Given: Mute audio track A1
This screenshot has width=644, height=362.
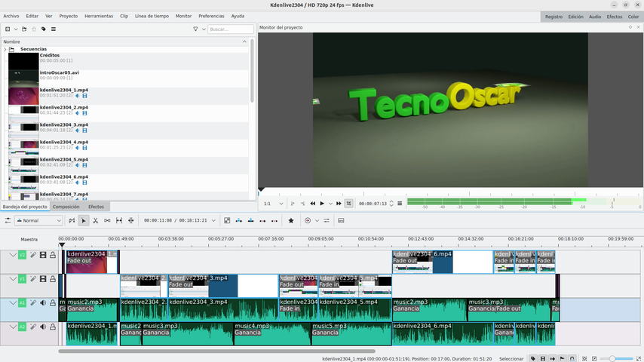Looking at the screenshot, I should point(43,303).
